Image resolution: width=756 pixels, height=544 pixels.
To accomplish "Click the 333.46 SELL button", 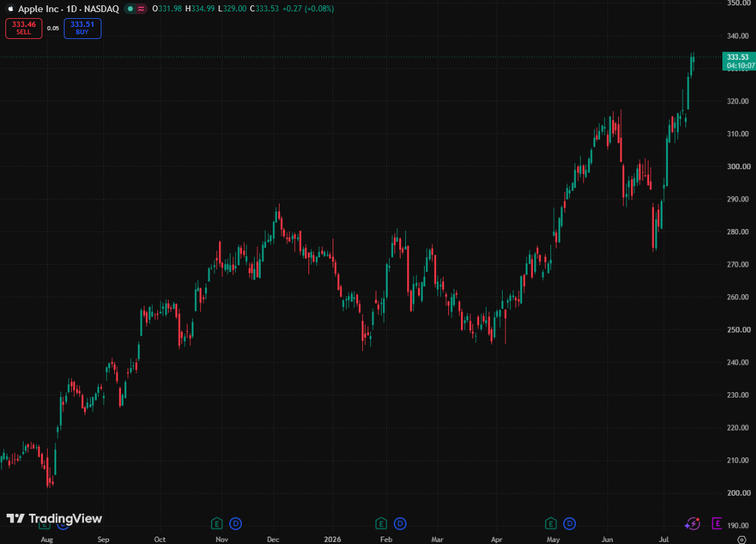I will 24,28.
